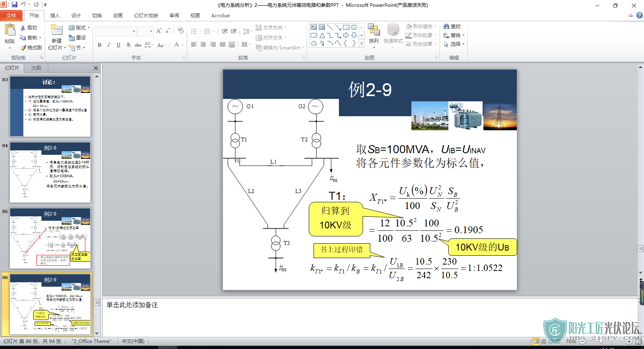Switch to the Insert (插入) tab
644x349 pixels.
pyautogui.click(x=55, y=16)
